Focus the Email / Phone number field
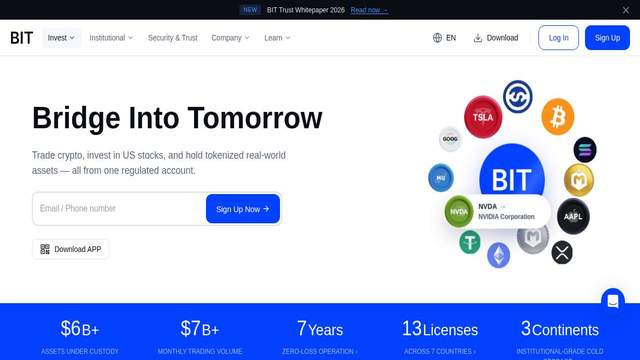Viewport: 640px width, 360px height. [x=119, y=209]
